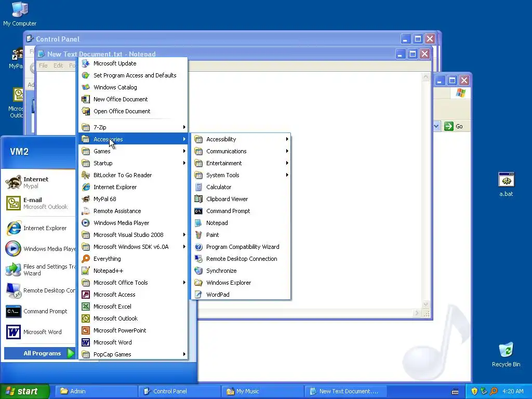The height and width of the screenshot is (399, 532).
Task: Expand Microsoft Visual Studio 2008 folder
Action: pyautogui.click(x=133, y=235)
